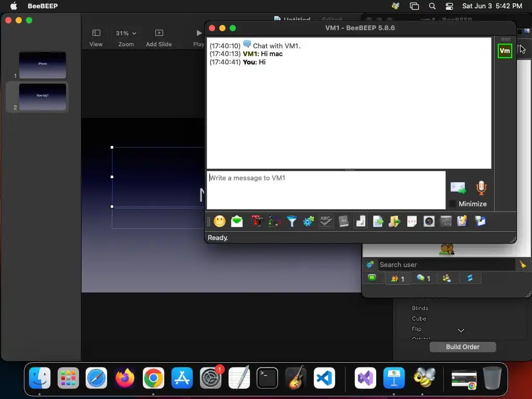The image size is (532, 399).
Task: Open the red TT font chooser
Action: click(257, 221)
